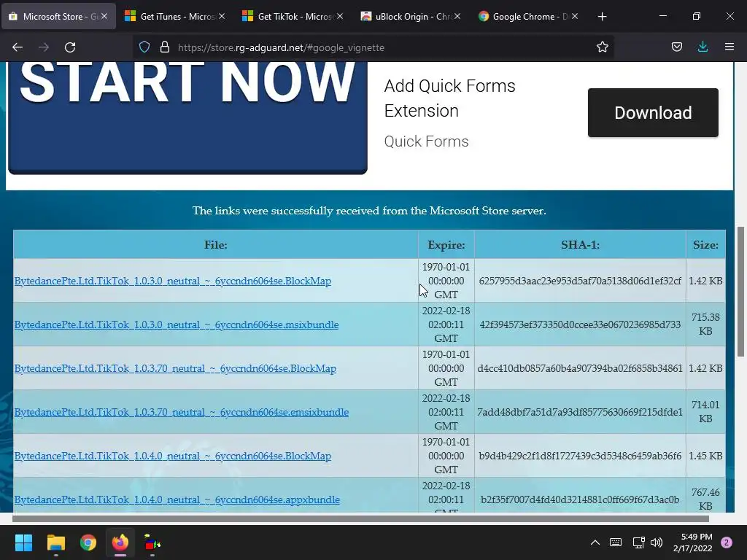Download TikTok 1.0.4.0 appxbundle file
This screenshot has height=560, width=747.
point(177,500)
